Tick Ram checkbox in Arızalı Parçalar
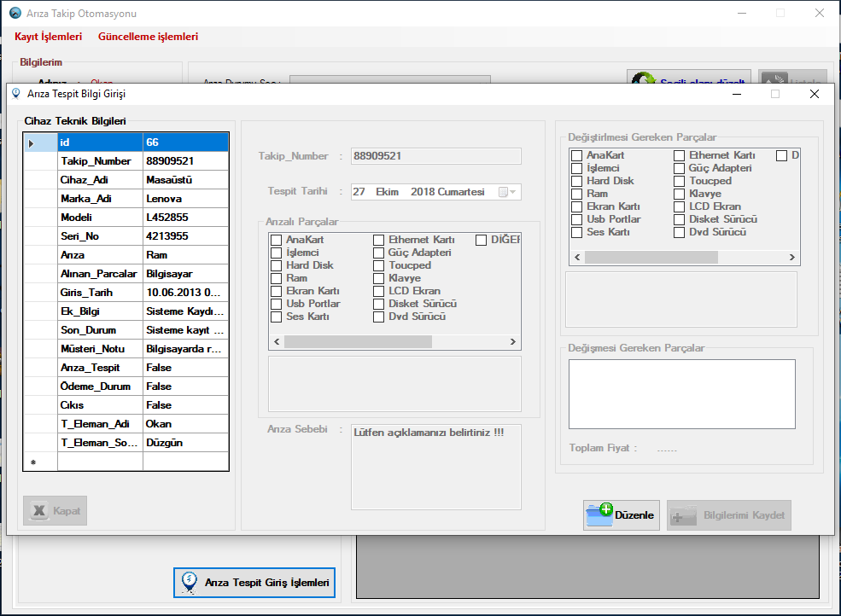 pyautogui.click(x=277, y=278)
